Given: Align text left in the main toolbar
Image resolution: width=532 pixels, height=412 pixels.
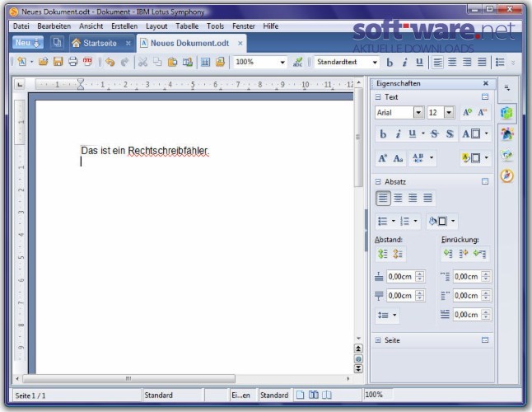Looking at the screenshot, I should 437,62.
